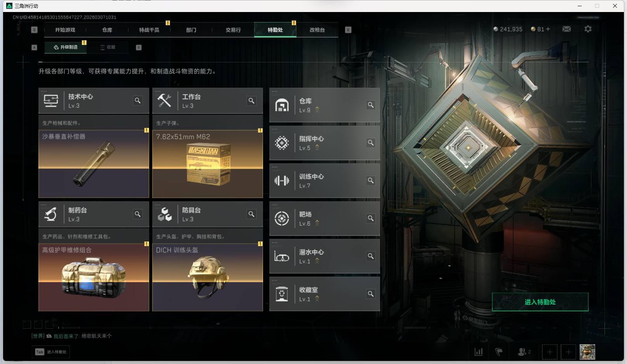Click the player avatar level 60
The image size is (627, 364).
587,352
